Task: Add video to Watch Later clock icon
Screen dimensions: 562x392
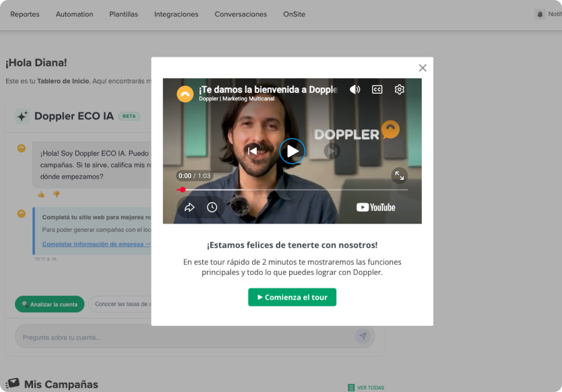Action: pos(212,207)
